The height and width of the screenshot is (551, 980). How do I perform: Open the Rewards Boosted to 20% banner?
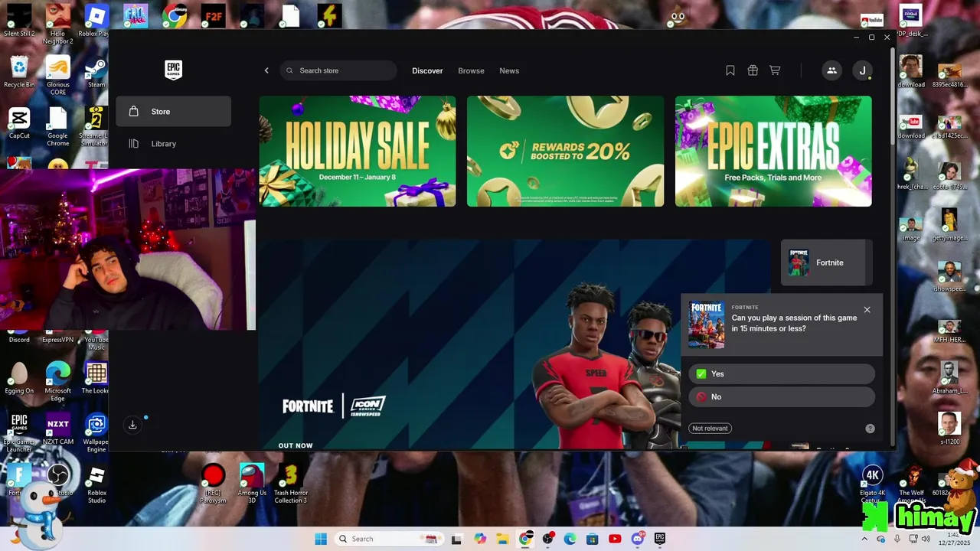566,151
